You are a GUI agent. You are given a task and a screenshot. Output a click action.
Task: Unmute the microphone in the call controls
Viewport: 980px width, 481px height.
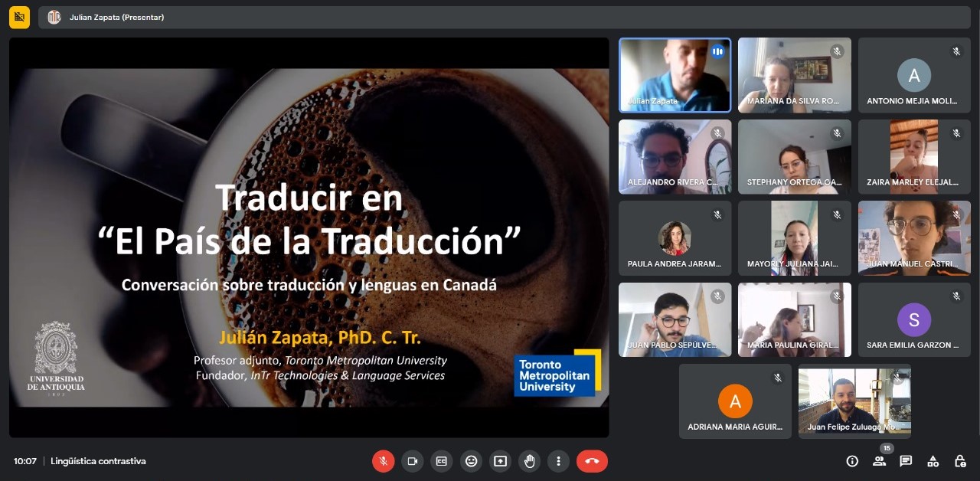[x=383, y=461]
